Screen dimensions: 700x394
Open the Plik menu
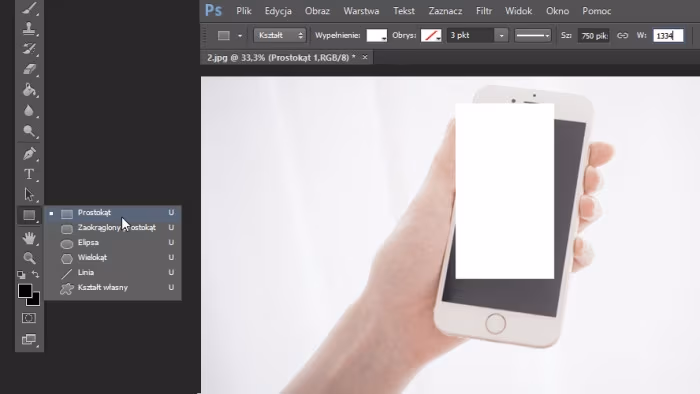point(244,11)
